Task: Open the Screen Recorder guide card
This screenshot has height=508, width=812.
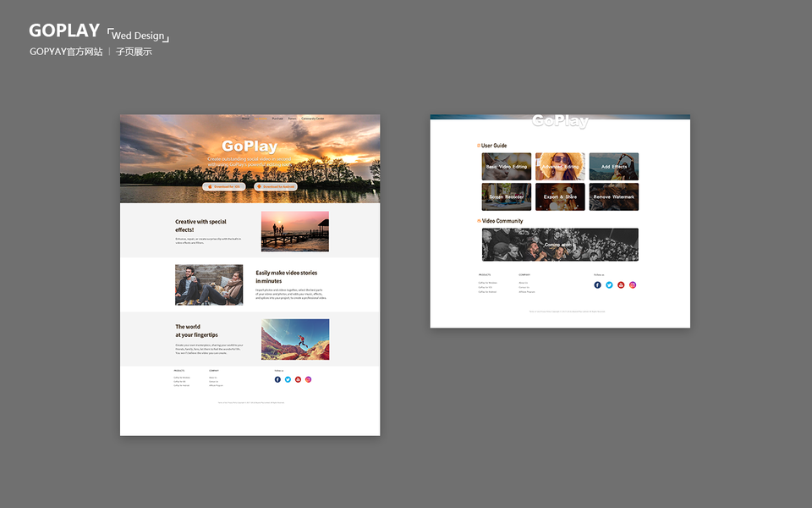Action: [x=507, y=196]
